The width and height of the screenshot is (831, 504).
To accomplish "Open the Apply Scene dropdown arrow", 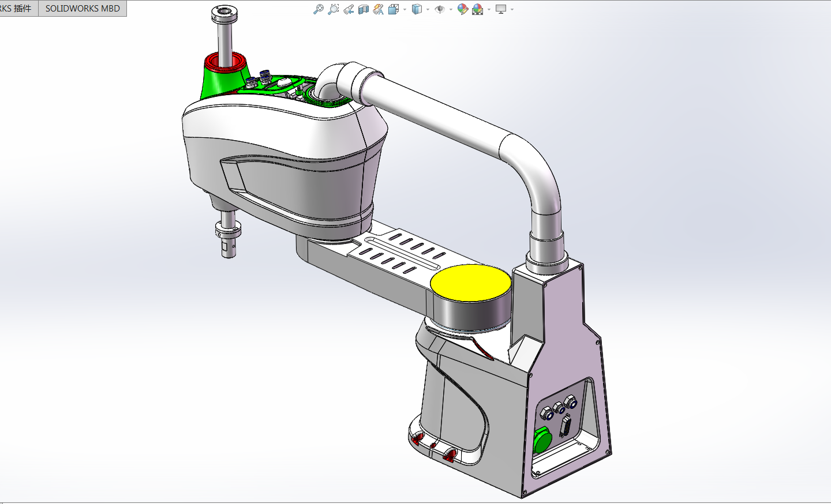I will tap(489, 9).
